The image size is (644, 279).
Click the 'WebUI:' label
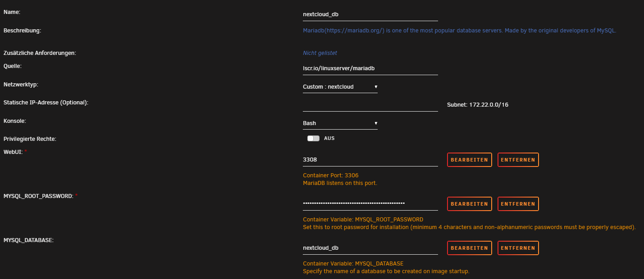tap(13, 151)
